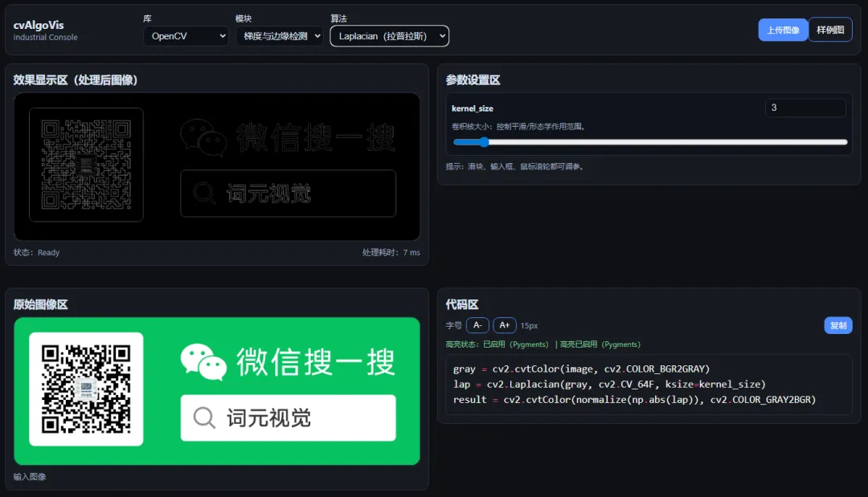Viewport: 868px width, 497px height.
Task: Increase code font size with A+
Action: [504, 325]
